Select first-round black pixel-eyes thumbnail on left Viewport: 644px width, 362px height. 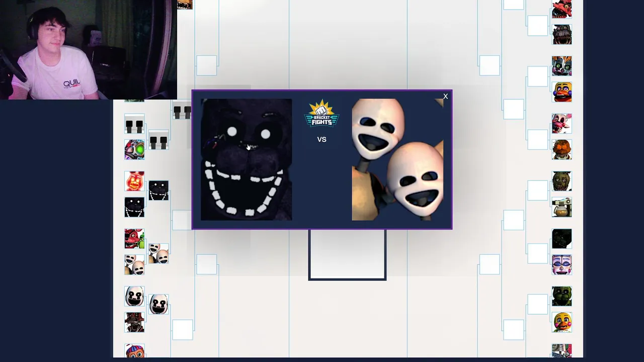coord(134,124)
